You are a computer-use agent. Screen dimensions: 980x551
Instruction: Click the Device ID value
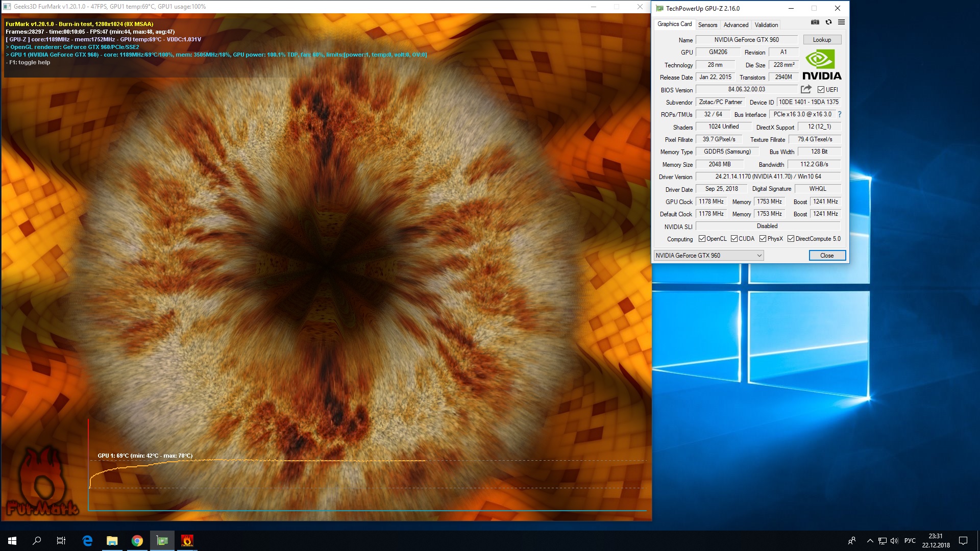[808, 102]
